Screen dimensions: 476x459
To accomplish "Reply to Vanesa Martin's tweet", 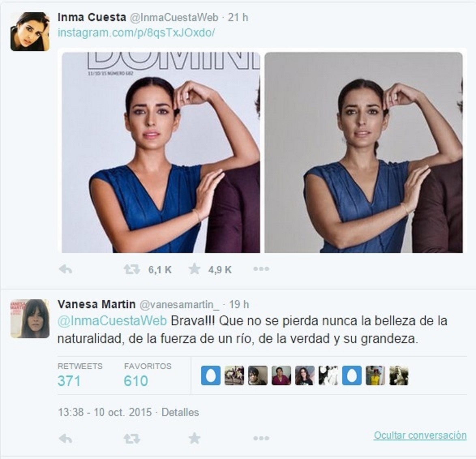I will (x=65, y=438).
